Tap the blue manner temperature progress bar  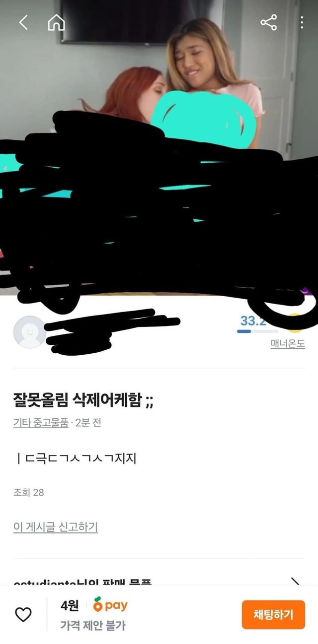tap(258, 331)
